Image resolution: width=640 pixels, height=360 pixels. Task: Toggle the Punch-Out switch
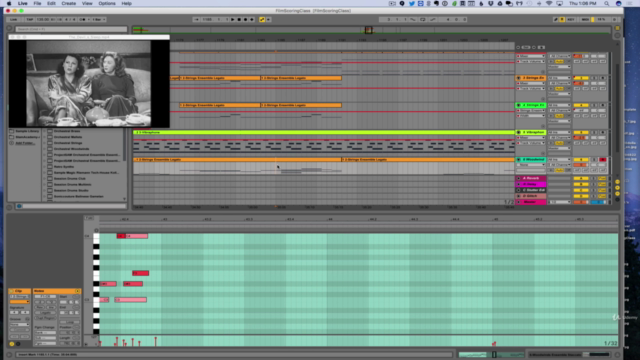tap(433, 19)
